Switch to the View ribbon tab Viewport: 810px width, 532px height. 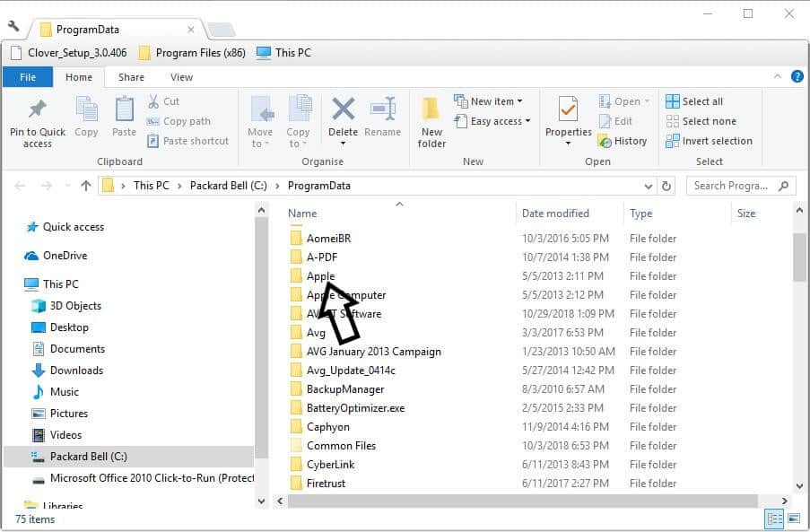[x=181, y=77]
